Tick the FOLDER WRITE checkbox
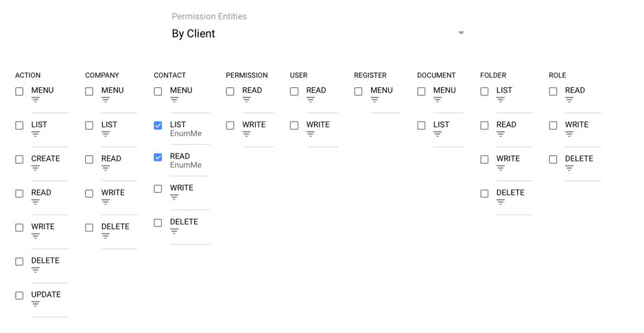Viewport: 644px width, 333px height. [484, 159]
